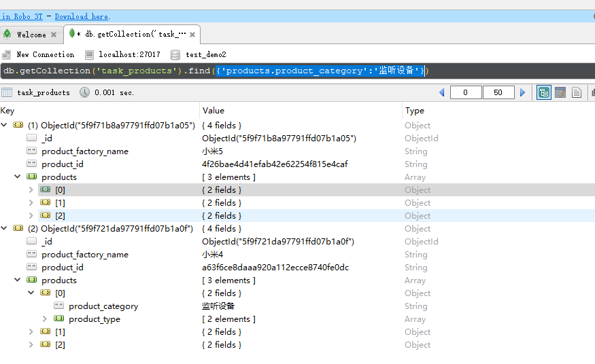Click the object icon of document (1)

(x=18, y=125)
